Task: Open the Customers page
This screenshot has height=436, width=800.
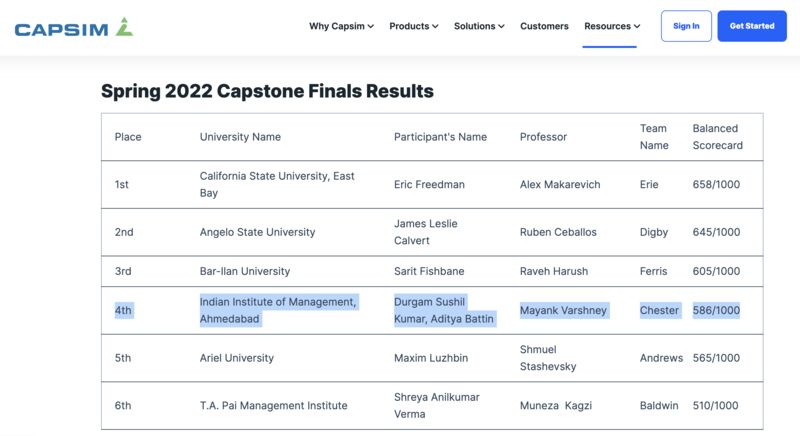Action: (544, 26)
